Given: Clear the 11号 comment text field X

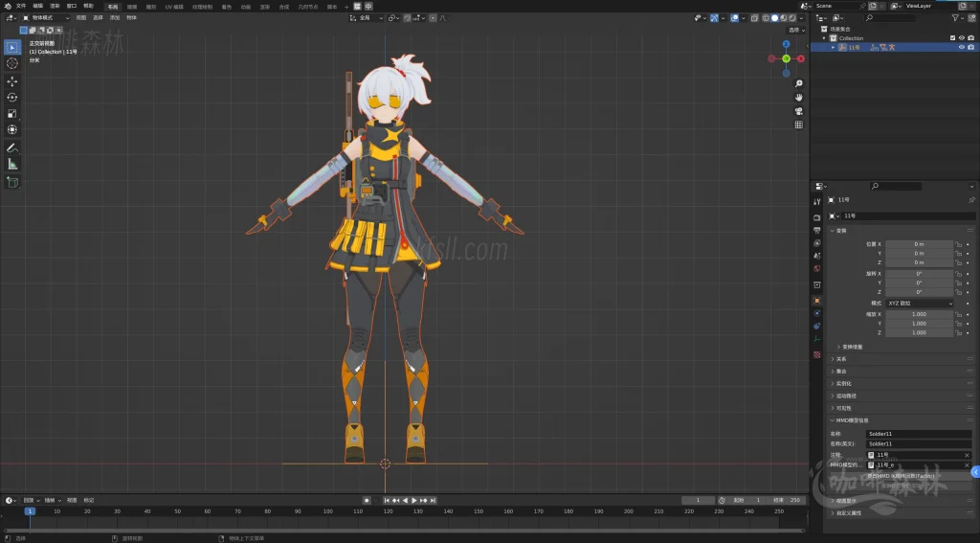Looking at the screenshot, I should coord(967,456).
